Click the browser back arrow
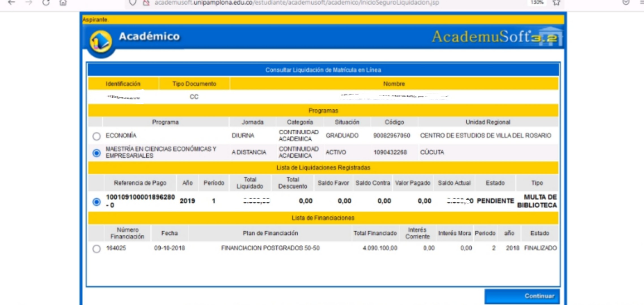Screen dimensions: 644x305 point(11,3)
